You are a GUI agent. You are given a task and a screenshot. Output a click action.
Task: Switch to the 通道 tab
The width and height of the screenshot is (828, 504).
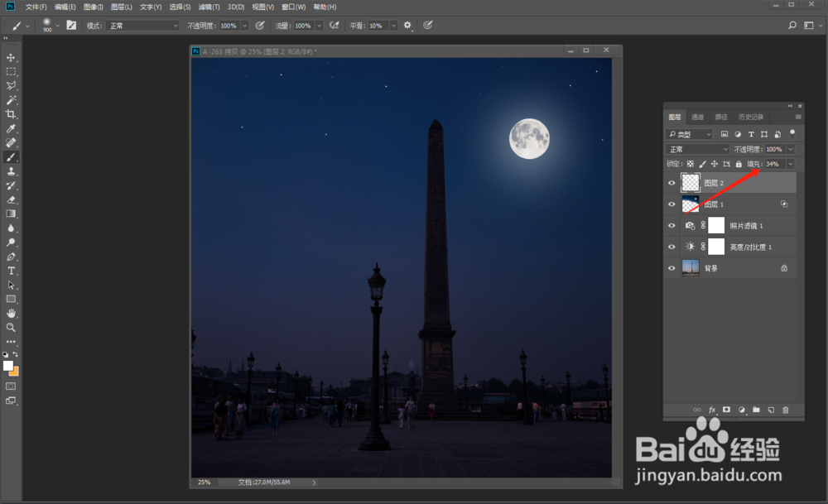(697, 118)
